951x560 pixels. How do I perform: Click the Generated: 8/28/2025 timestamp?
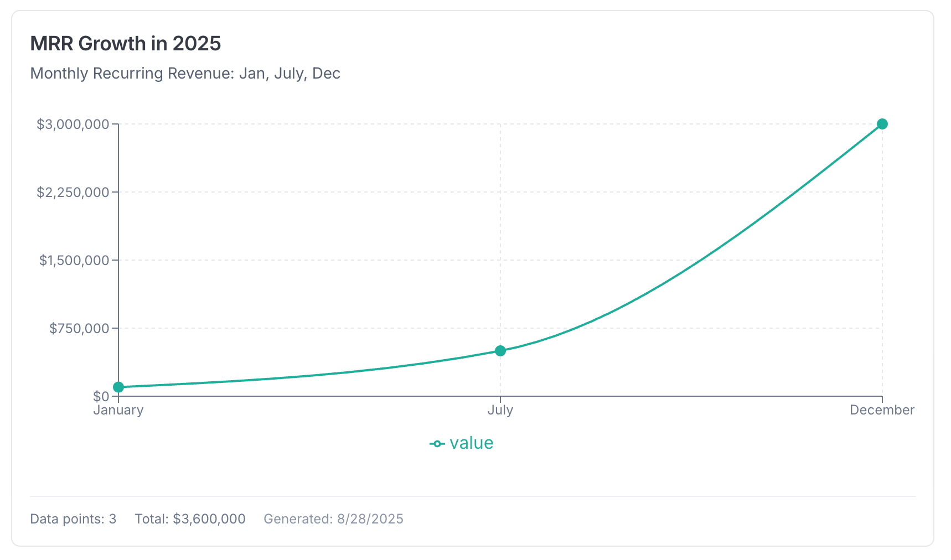tap(334, 518)
